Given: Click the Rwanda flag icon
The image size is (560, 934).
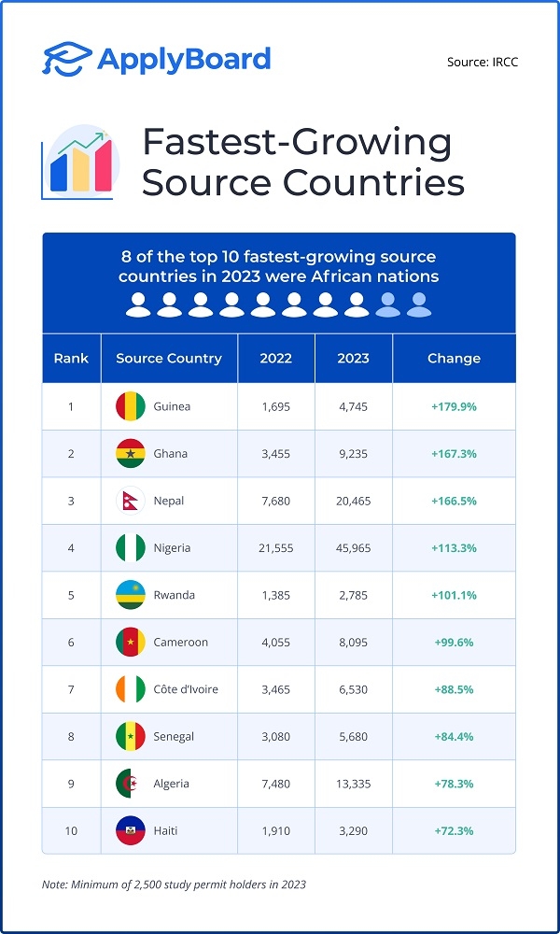Looking at the screenshot, I should tap(131, 595).
